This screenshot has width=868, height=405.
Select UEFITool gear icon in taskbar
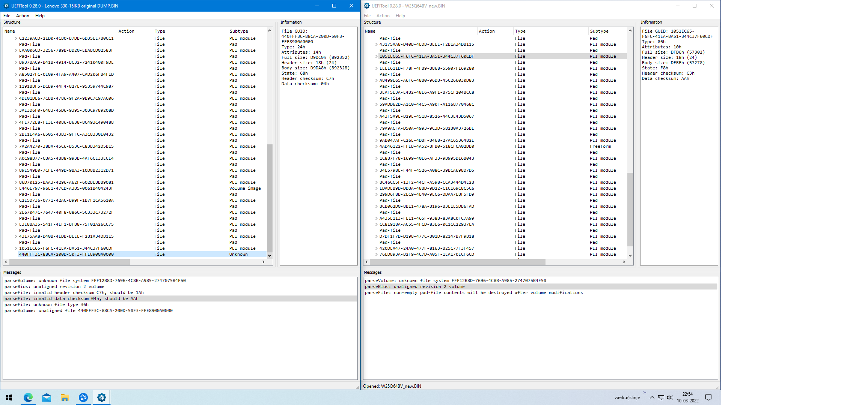pos(102,397)
